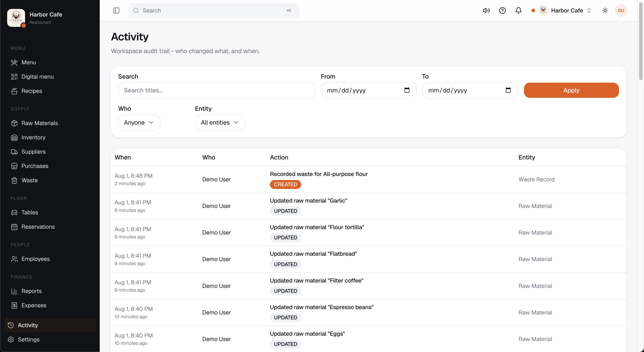Click the Waste trash can icon
644x352 pixels.
pyautogui.click(x=14, y=180)
